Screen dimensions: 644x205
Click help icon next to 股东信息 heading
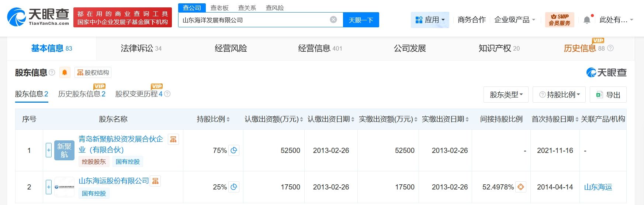click(52, 72)
